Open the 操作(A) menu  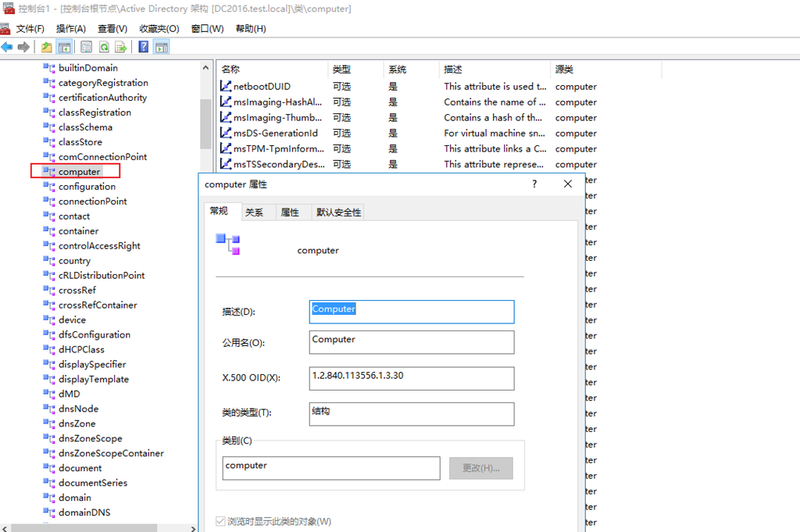[70, 29]
